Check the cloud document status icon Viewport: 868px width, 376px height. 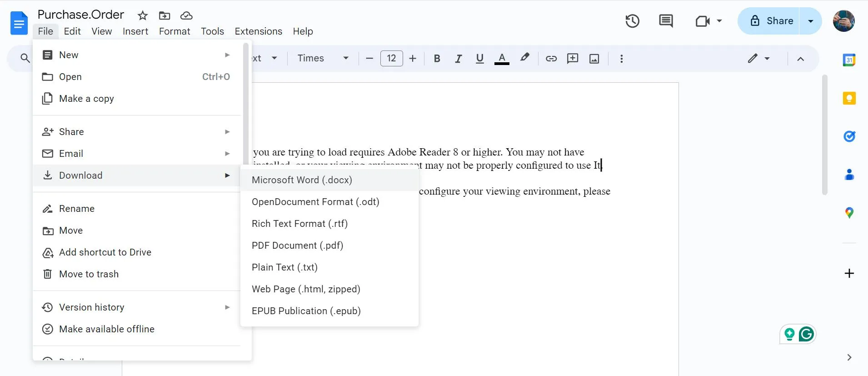pos(186,15)
